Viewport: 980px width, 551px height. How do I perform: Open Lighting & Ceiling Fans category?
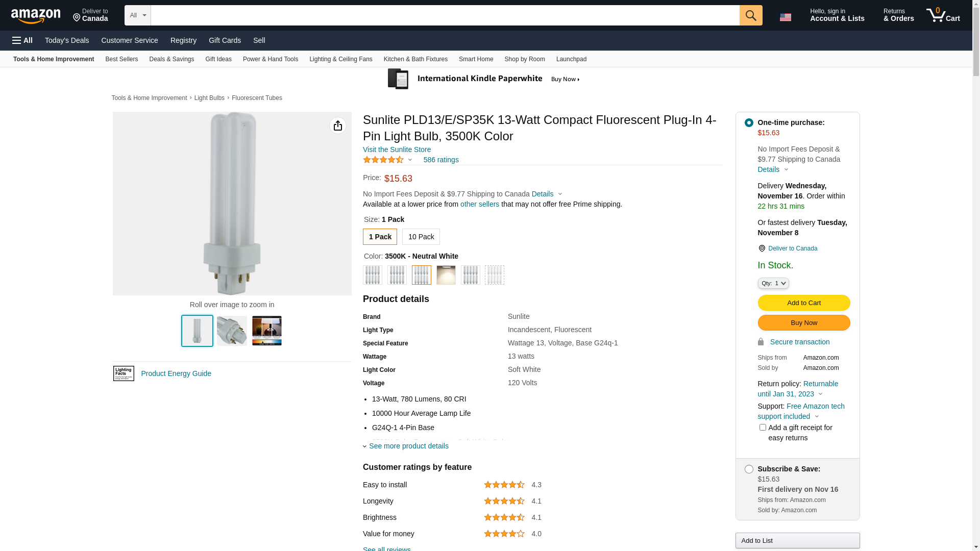click(x=340, y=59)
